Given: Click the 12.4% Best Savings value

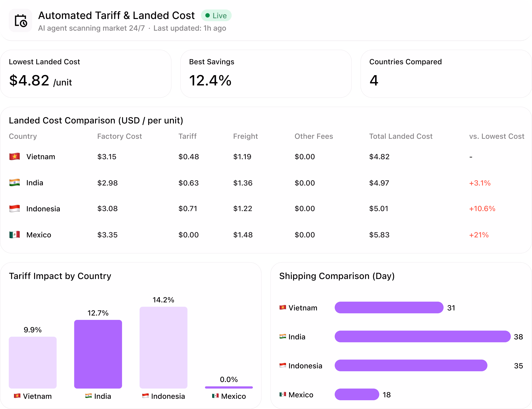Looking at the screenshot, I should pos(210,81).
